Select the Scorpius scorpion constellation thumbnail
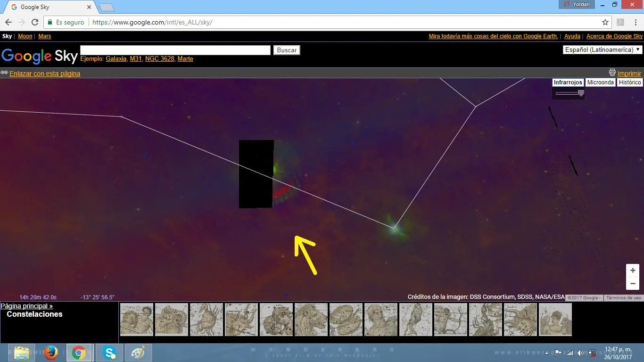This screenshot has height=362, width=644. click(486, 320)
